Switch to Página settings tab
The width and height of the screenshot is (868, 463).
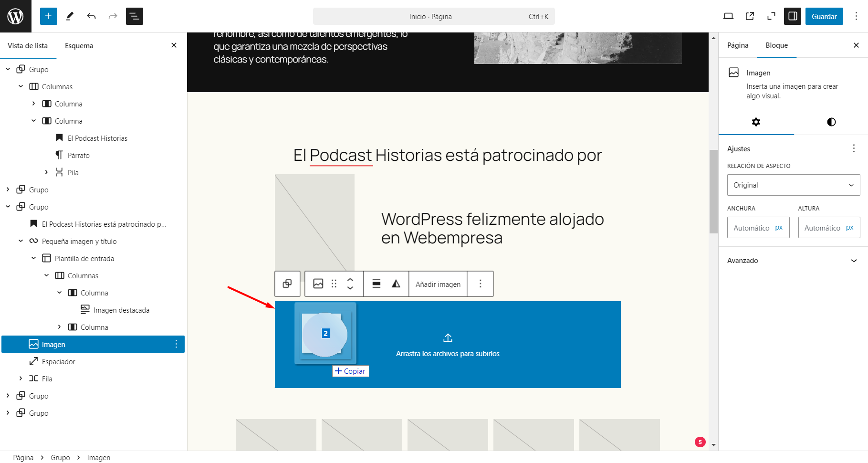pyautogui.click(x=738, y=45)
